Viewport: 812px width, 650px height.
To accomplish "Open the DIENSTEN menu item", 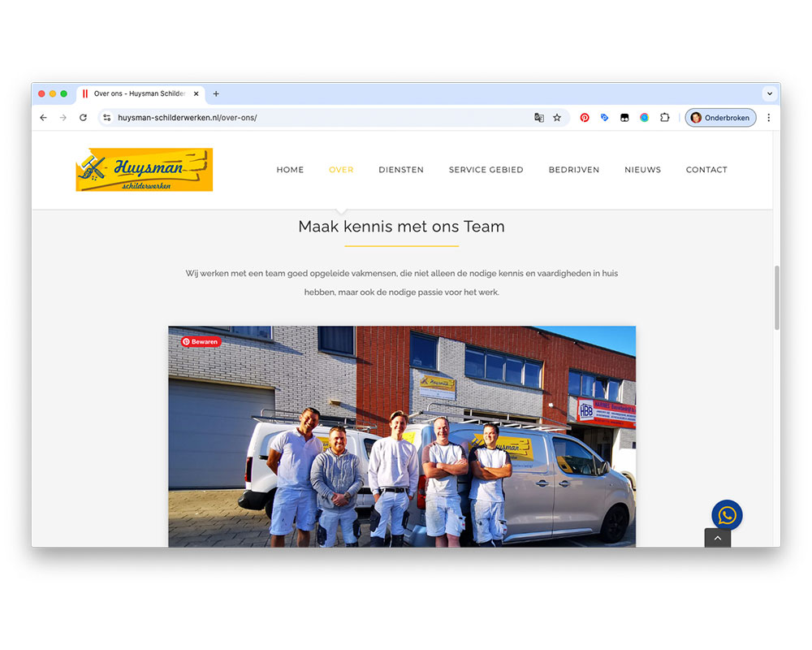I will [401, 170].
